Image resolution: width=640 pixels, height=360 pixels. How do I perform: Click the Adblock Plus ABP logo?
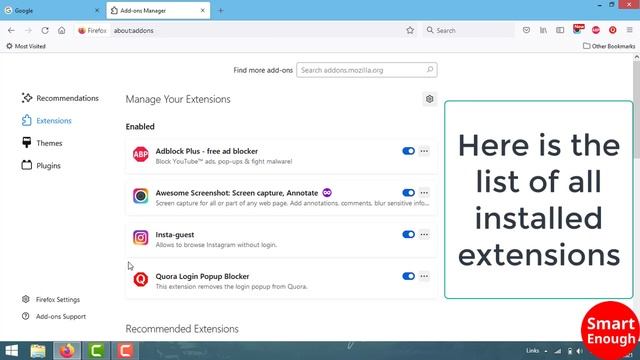(x=141, y=154)
